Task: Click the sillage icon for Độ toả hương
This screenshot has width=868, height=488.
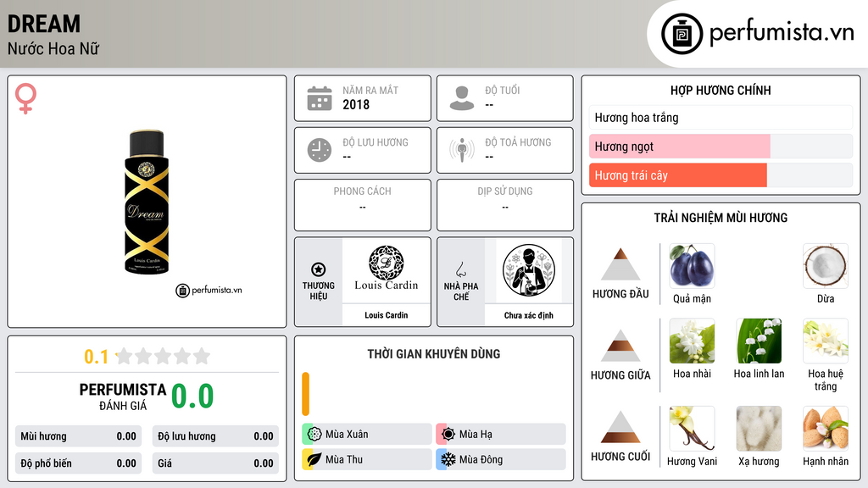Action: (462, 150)
